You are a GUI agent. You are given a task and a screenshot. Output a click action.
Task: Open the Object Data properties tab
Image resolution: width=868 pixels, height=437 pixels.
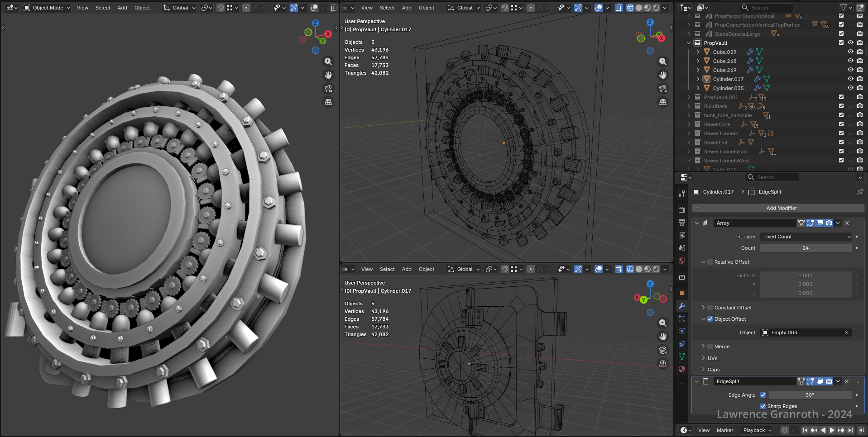click(682, 356)
